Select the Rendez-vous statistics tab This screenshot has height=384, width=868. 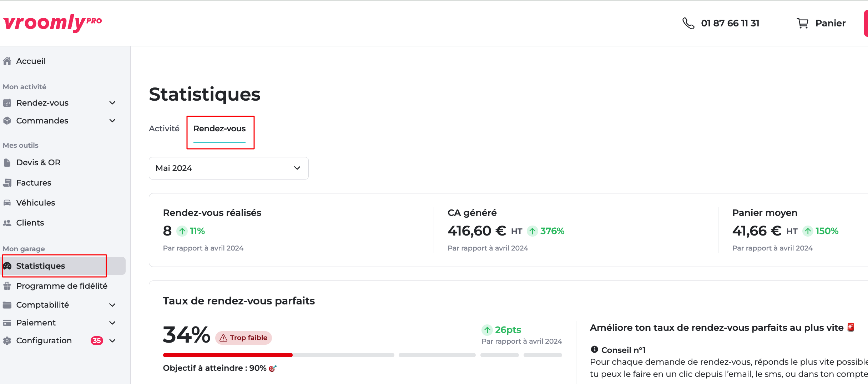(x=219, y=128)
